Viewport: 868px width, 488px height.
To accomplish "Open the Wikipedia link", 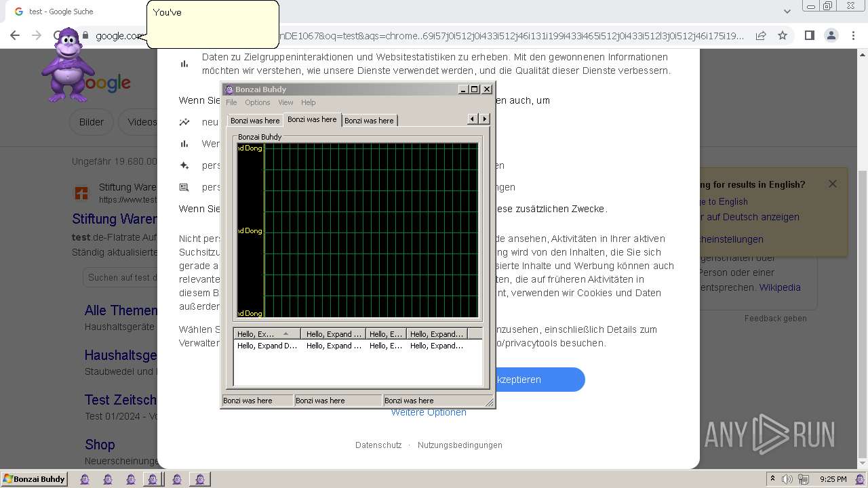I will [x=780, y=287].
